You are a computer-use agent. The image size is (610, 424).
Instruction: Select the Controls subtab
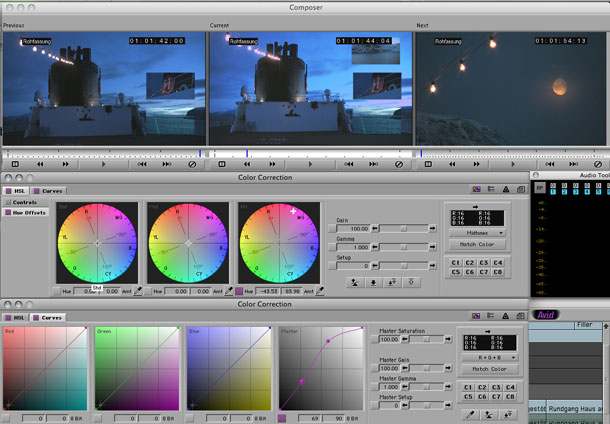click(x=22, y=202)
